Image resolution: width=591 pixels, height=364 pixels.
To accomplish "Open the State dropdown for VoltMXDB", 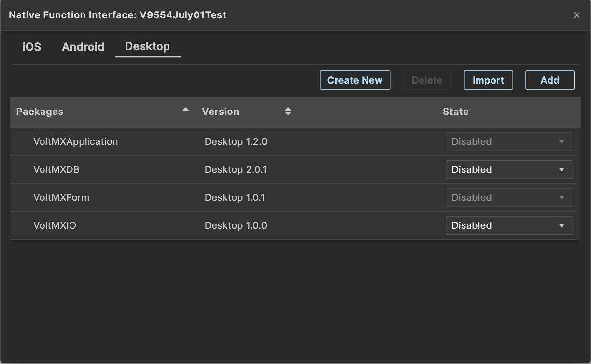I will (x=509, y=169).
